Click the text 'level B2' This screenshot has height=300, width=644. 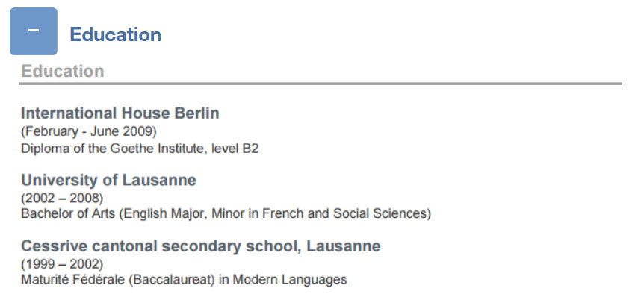pyautogui.click(x=235, y=149)
